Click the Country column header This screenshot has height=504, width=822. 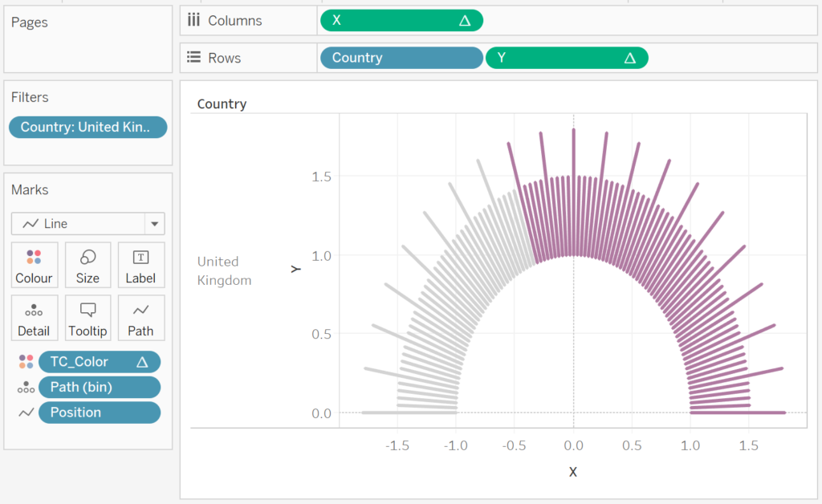tap(222, 104)
